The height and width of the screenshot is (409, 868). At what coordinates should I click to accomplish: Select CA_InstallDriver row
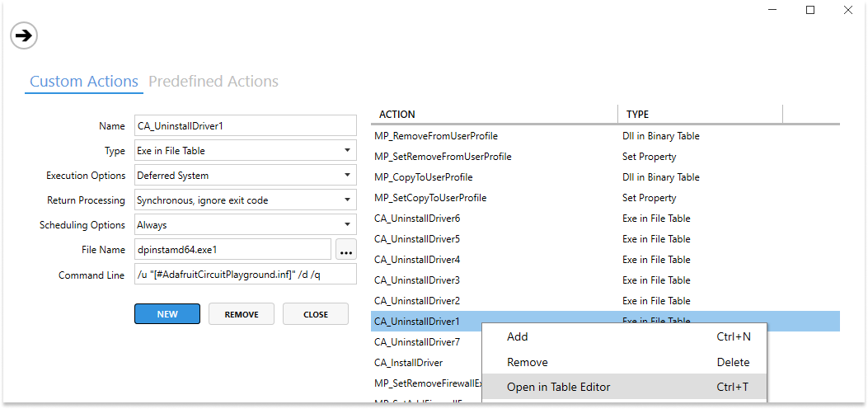pos(426,363)
